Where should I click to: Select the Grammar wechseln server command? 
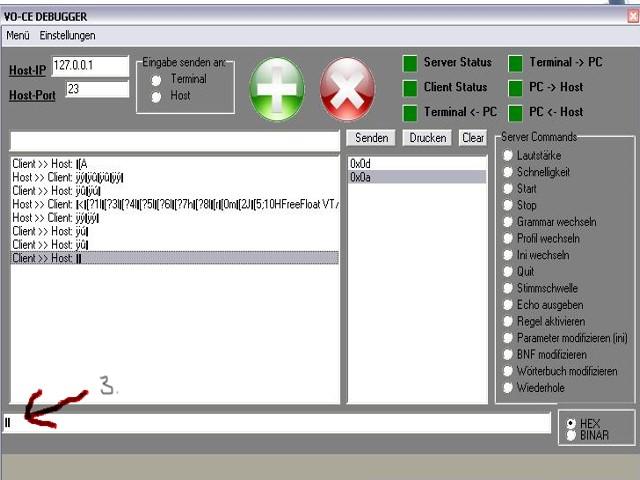pos(509,222)
